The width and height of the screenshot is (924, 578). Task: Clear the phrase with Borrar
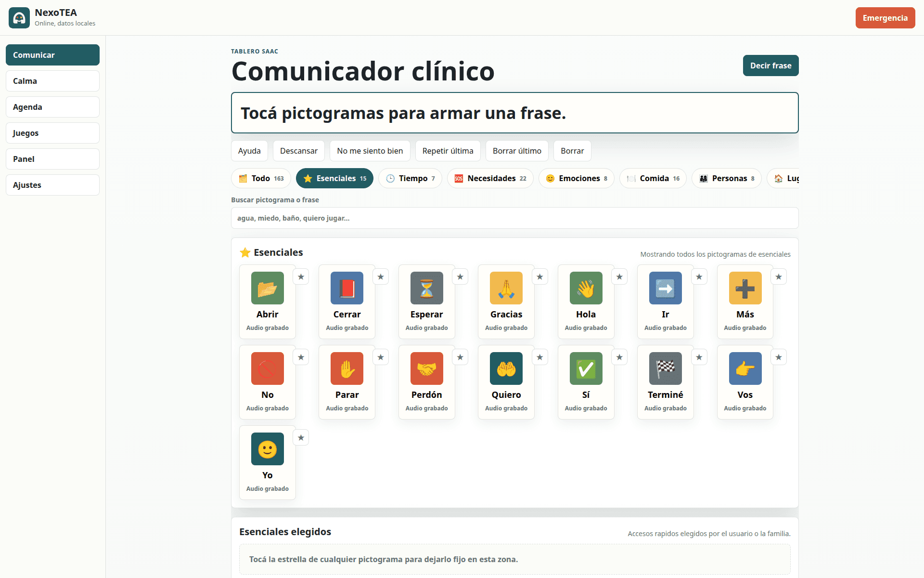[572, 151]
